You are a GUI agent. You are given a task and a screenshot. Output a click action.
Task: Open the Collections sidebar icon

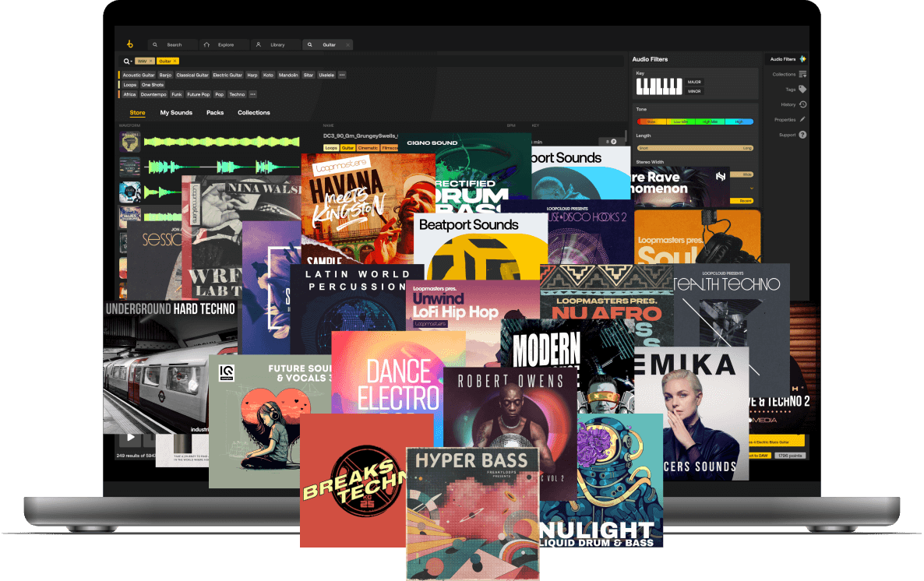click(802, 74)
